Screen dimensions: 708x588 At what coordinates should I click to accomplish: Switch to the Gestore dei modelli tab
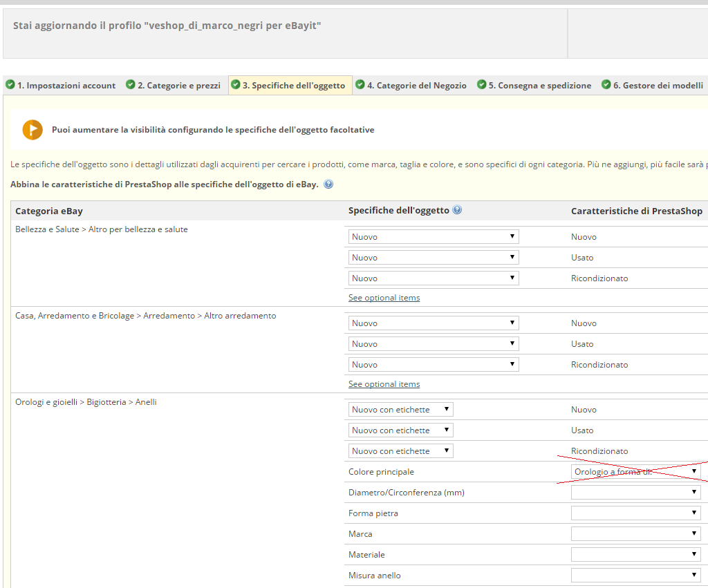[x=653, y=85]
